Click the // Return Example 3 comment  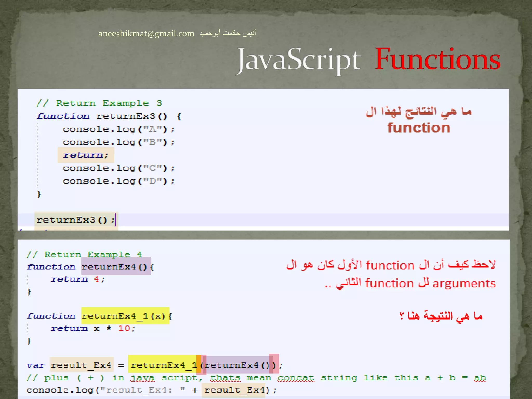pyautogui.click(x=99, y=103)
